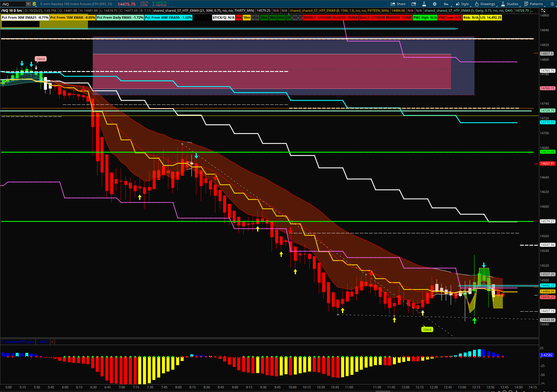Click cyan price label 14713.57 on axis

tap(548, 122)
